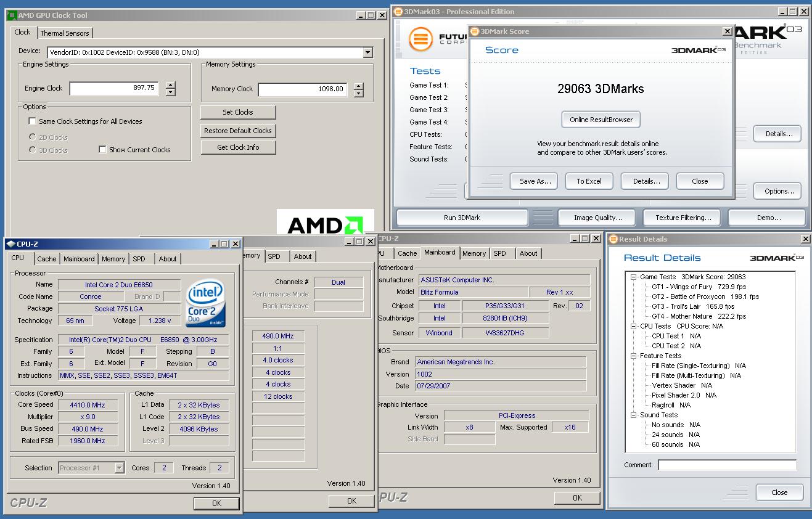
Task: Click Details button in 3DMark Score dialog
Action: pos(646,181)
